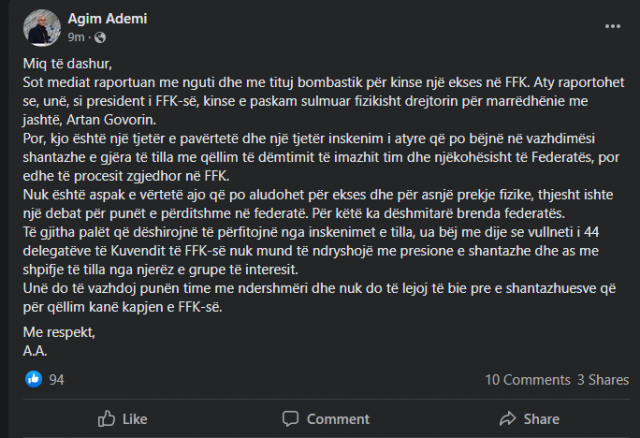Click the 9m post timestamp

(x=76, y=36)
